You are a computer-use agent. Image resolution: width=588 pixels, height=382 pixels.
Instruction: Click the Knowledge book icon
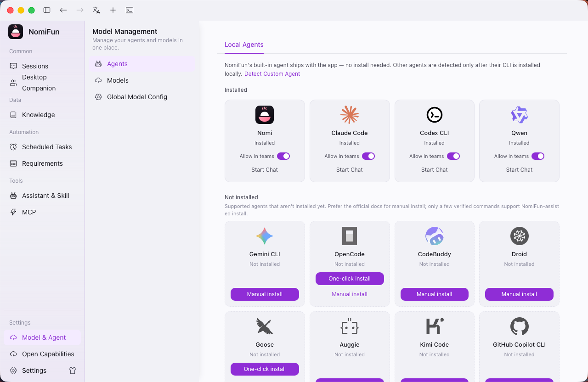coord(13,115)
